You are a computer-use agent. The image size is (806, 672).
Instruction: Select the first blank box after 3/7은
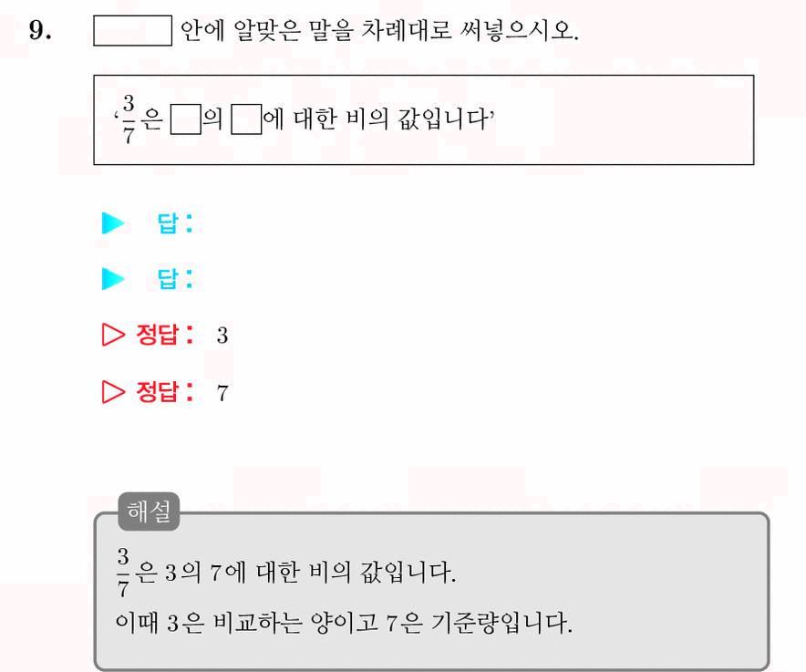(186, 119)
